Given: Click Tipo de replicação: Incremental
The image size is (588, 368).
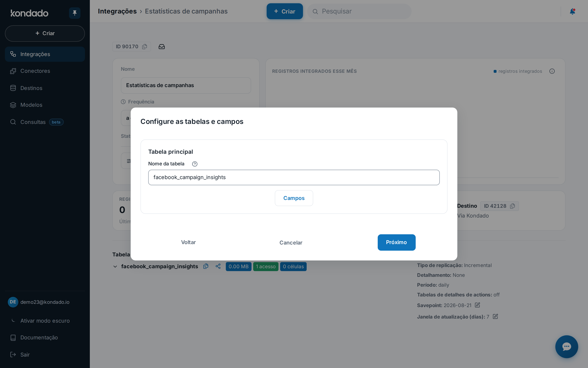Looking at the screenshot, I should pyautogui.click(x=454, y=265).
